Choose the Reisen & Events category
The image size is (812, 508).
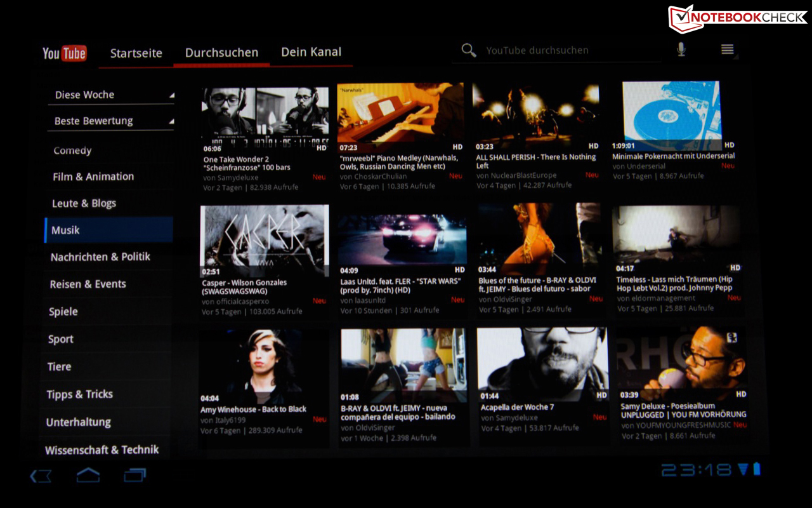[107, 284]
